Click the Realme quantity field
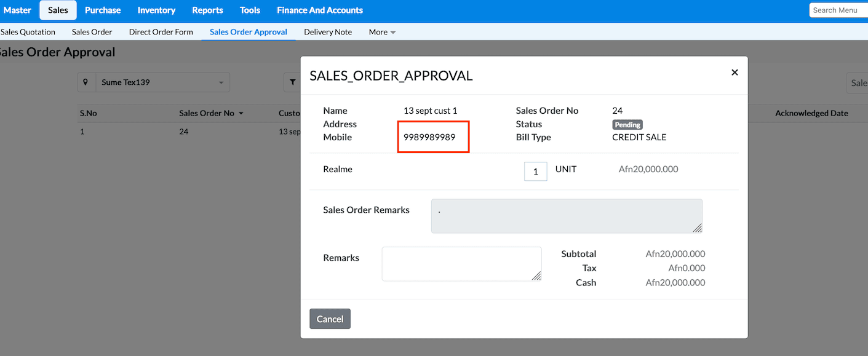868x356 pixels. [535, 172]
